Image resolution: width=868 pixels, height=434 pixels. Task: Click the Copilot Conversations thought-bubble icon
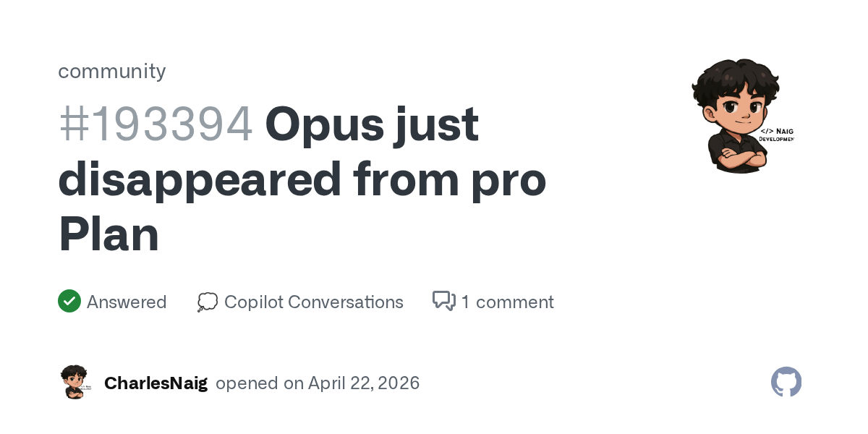coord(207,302)
